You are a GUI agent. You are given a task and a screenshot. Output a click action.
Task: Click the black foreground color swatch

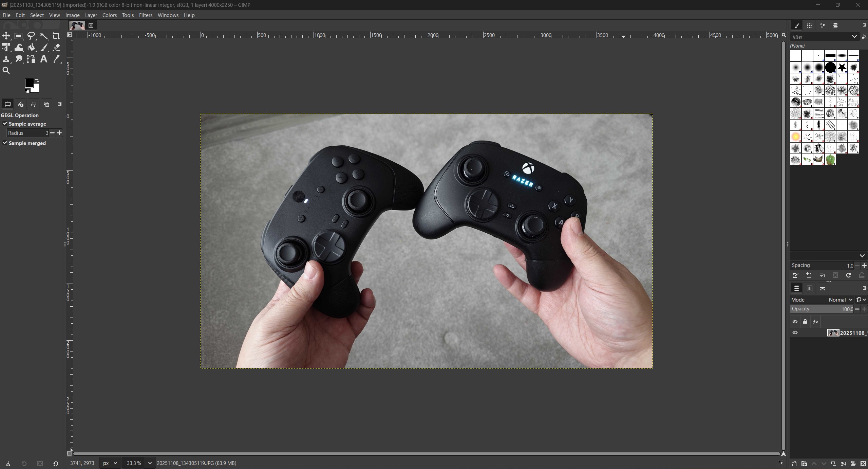pyautogui.click(x=29, y=83)
